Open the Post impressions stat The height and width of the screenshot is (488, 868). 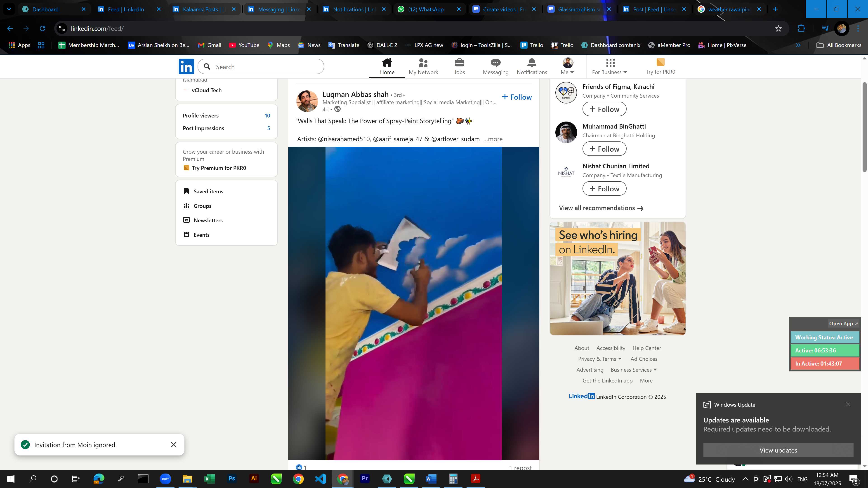(226, 128)
